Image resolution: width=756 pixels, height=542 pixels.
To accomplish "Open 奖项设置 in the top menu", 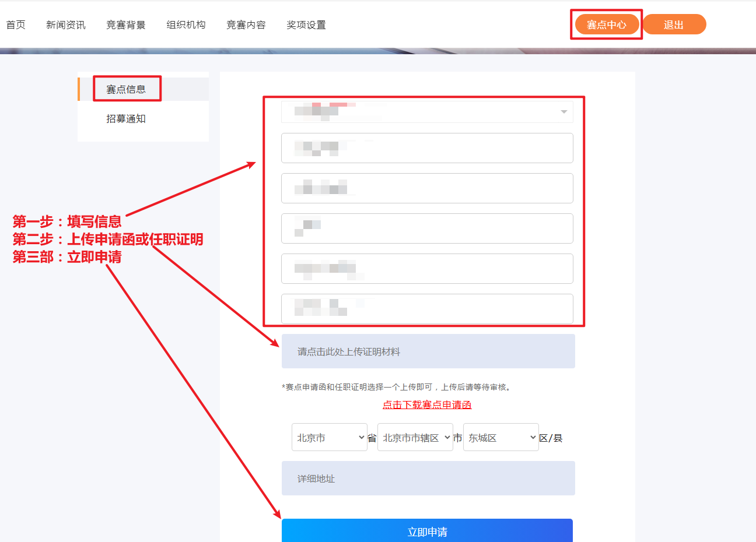I will pos(306,24).
